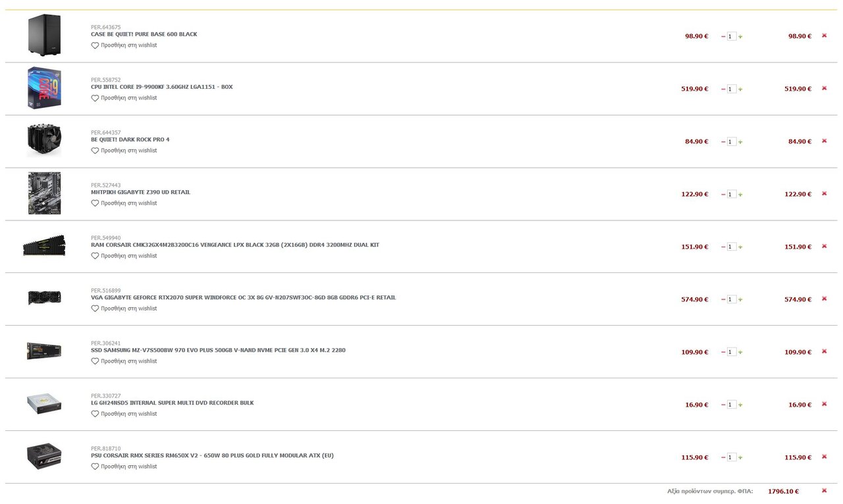
Task: Add one more Dark Rock Pro 4
Action: pyautogui.click(x=740, y=142)
